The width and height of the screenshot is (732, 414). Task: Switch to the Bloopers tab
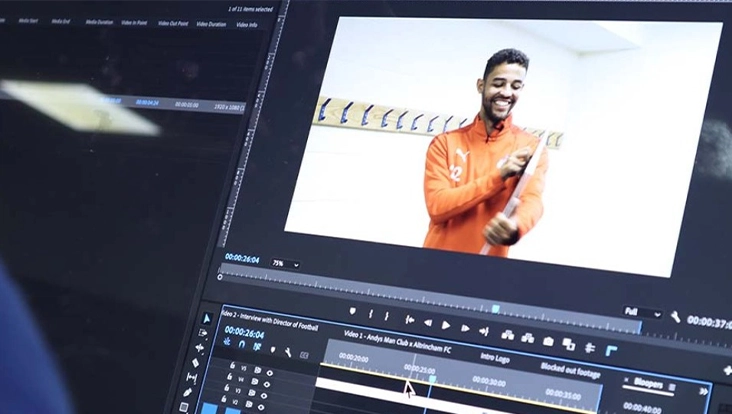648,384
